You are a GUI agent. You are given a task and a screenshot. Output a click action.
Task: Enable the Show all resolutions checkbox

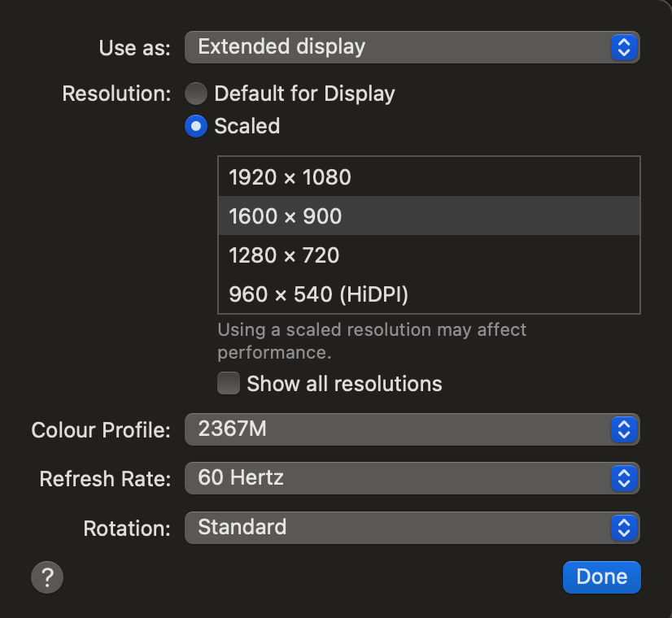pyautogui.click(x=229, y=383)
